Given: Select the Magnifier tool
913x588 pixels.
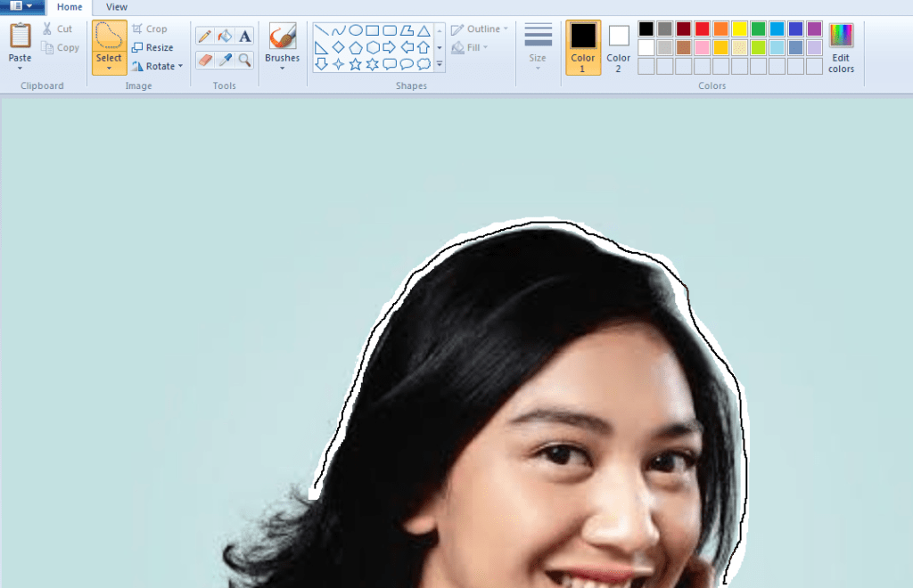Looking at the screenshot, I should pos(245,60).
